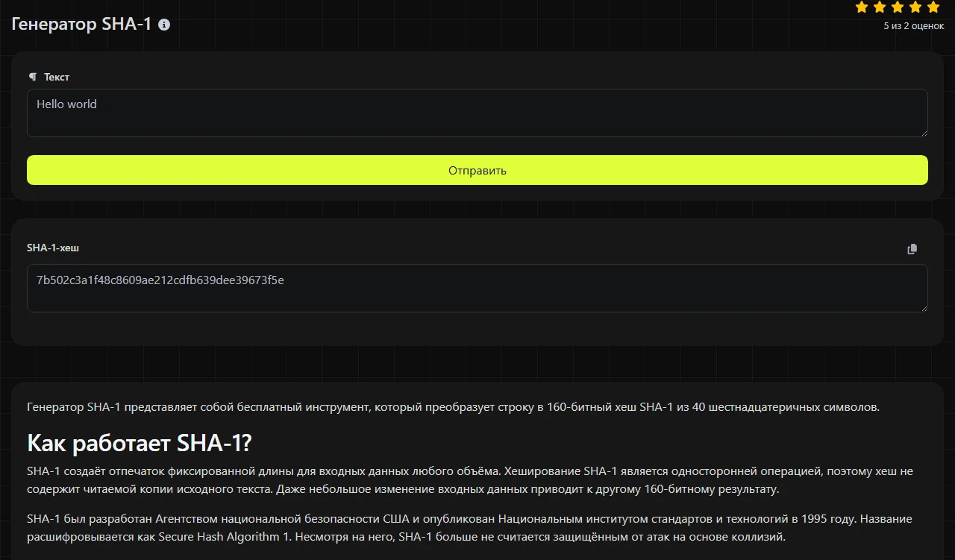Click the heading "Как работает SHA-1?"

pyautogui.click(x=140, y=443)
